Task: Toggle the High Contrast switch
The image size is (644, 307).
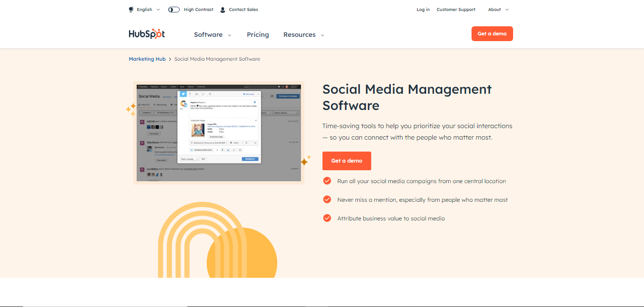Action: pyautogui.click(x=174, y=10)
